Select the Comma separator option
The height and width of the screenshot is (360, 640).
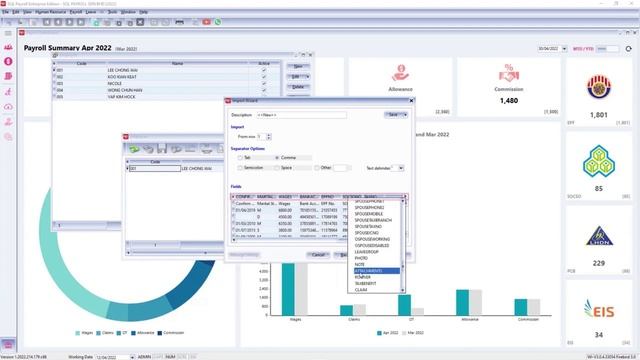pos(277,158)
